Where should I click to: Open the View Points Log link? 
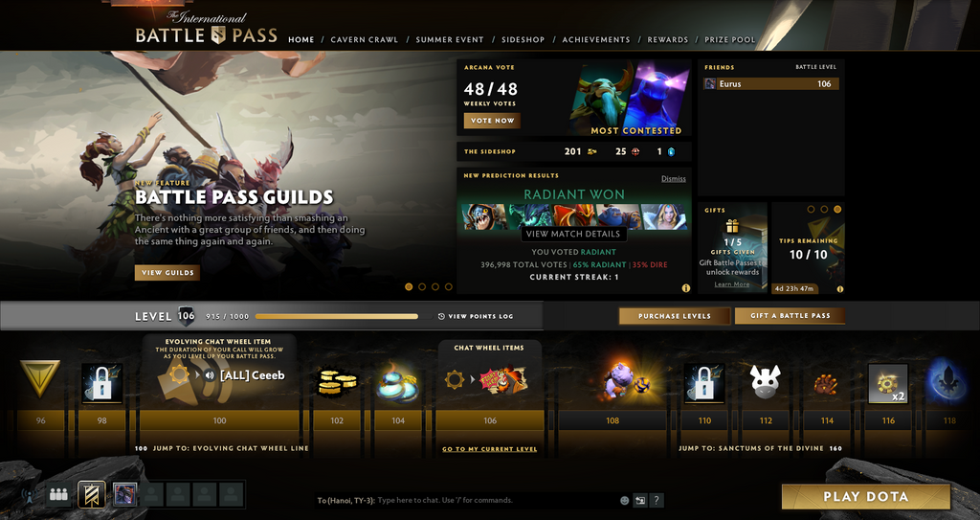tap(476, 316)
